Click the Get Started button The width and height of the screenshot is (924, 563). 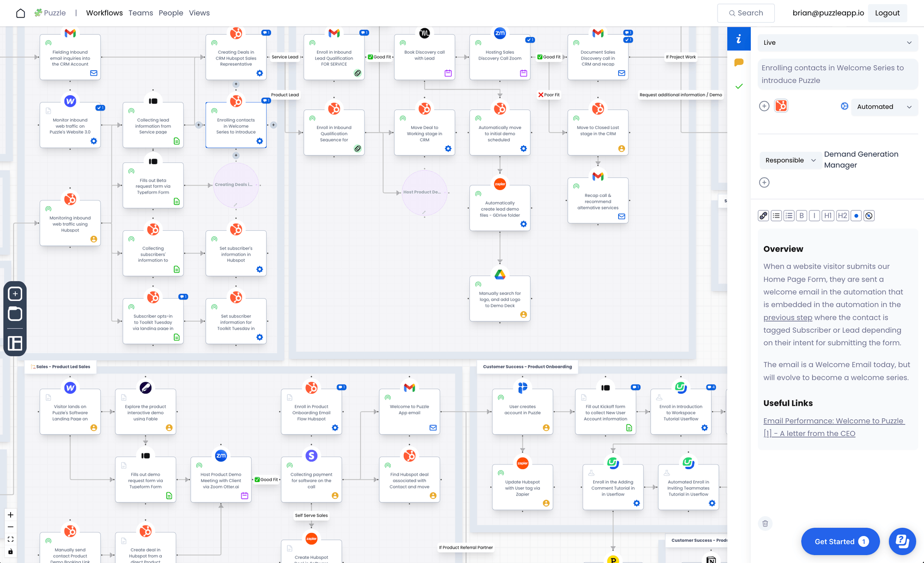point(839,541)
